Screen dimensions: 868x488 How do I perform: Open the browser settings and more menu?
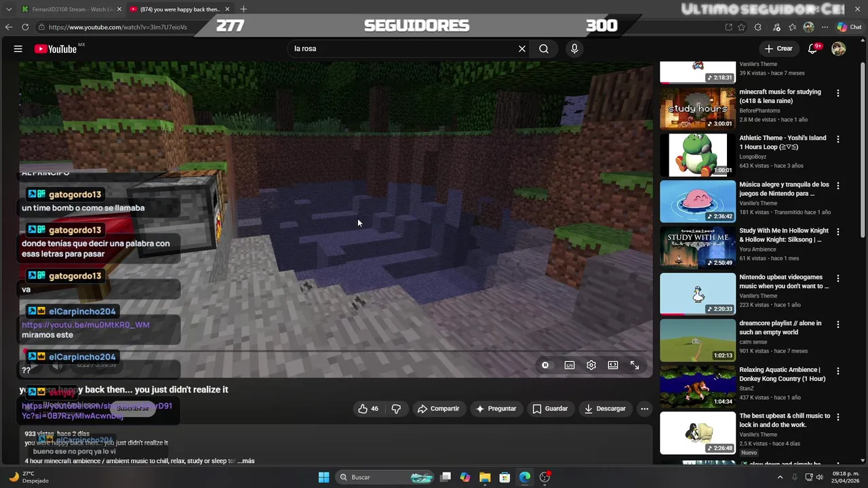pyautogui.click(x=825, y=27)
